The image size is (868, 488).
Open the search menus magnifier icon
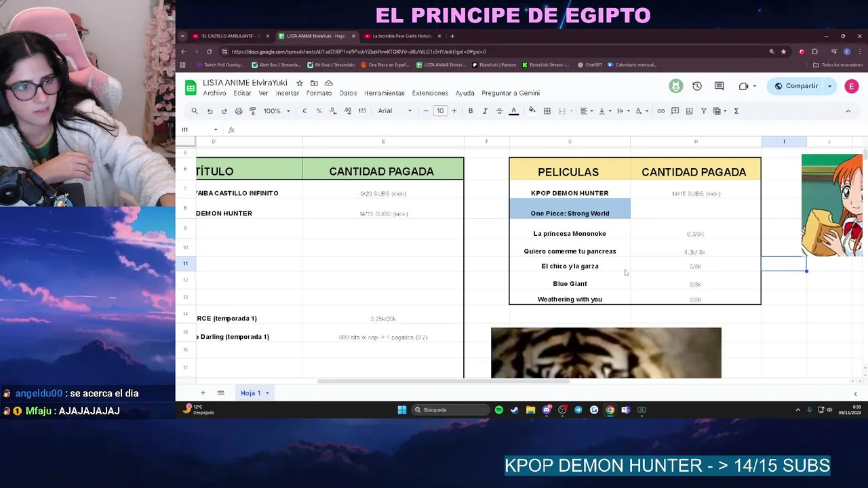(x=195, y=111)
